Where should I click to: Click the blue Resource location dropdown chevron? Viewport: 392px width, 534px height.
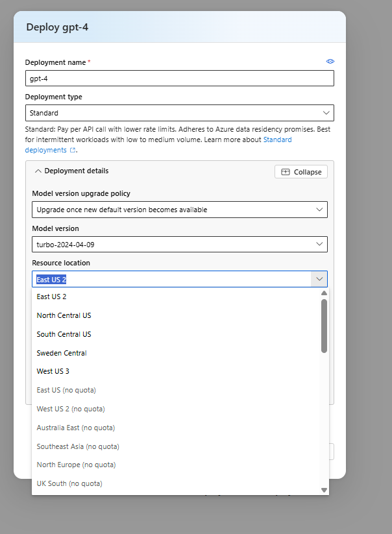click(x=319, y=278)
